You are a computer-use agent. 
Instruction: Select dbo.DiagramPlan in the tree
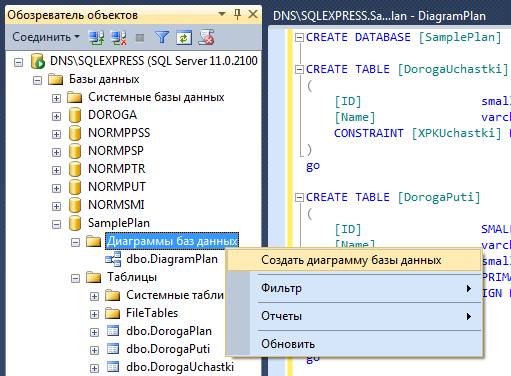pyautogui.click(x=172, y=259)
